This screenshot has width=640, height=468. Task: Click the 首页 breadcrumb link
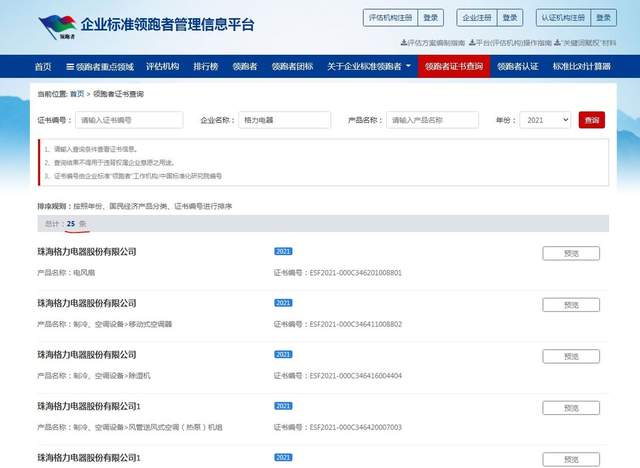click(x=77, y=94)
